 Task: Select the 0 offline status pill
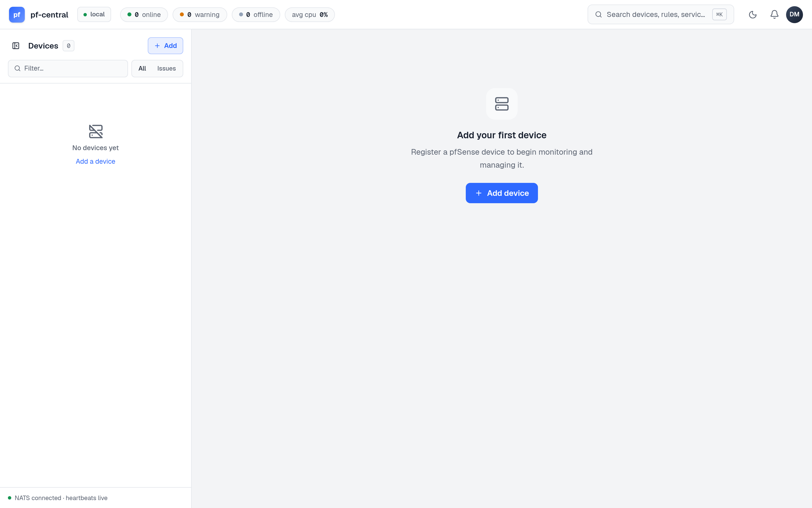(x=256, y=14)
